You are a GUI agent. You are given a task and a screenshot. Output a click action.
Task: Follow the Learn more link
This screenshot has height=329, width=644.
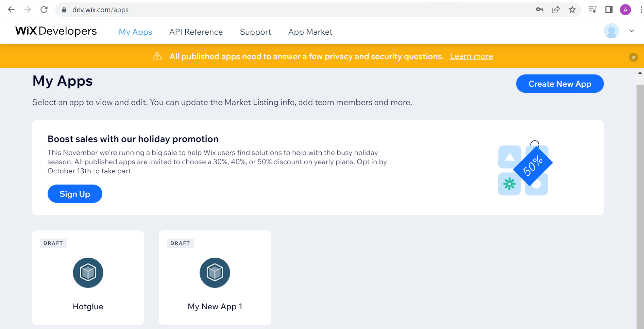tap(472, 56)
